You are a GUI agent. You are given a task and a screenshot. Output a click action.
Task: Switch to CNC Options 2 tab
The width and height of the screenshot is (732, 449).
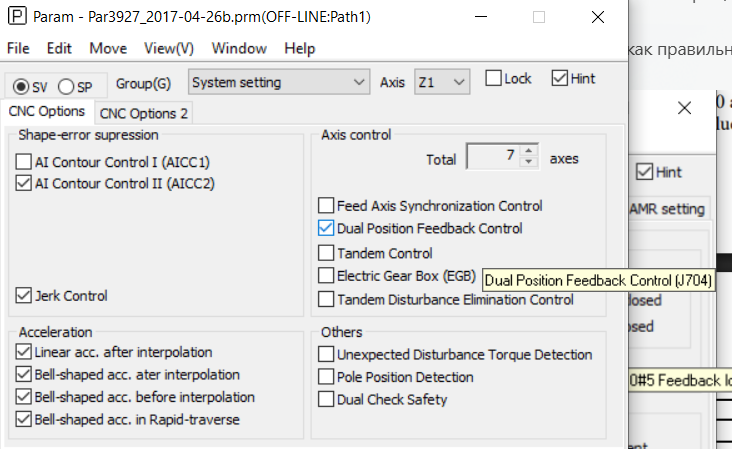pyautogui.click(x=144, y=113)
